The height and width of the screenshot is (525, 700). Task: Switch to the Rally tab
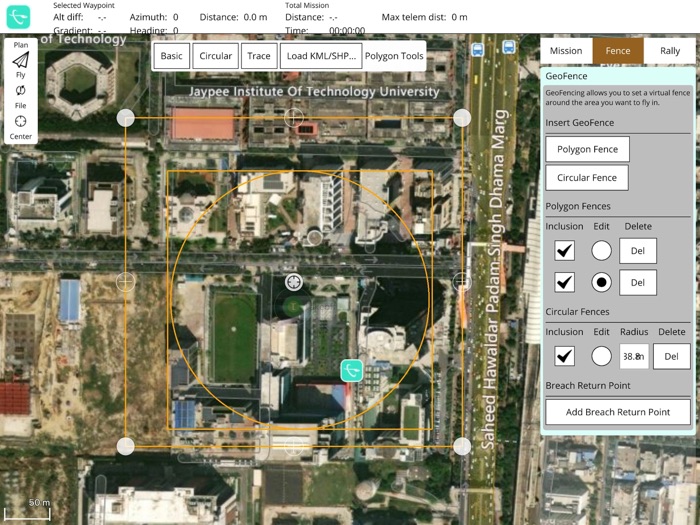(670, 50)
